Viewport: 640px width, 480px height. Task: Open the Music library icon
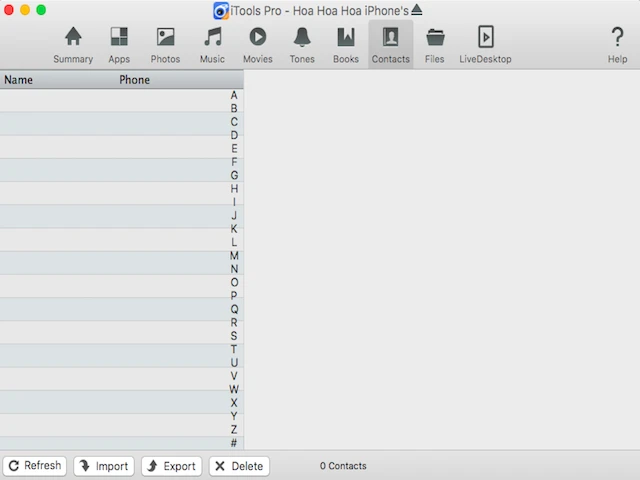coord(212,44)
